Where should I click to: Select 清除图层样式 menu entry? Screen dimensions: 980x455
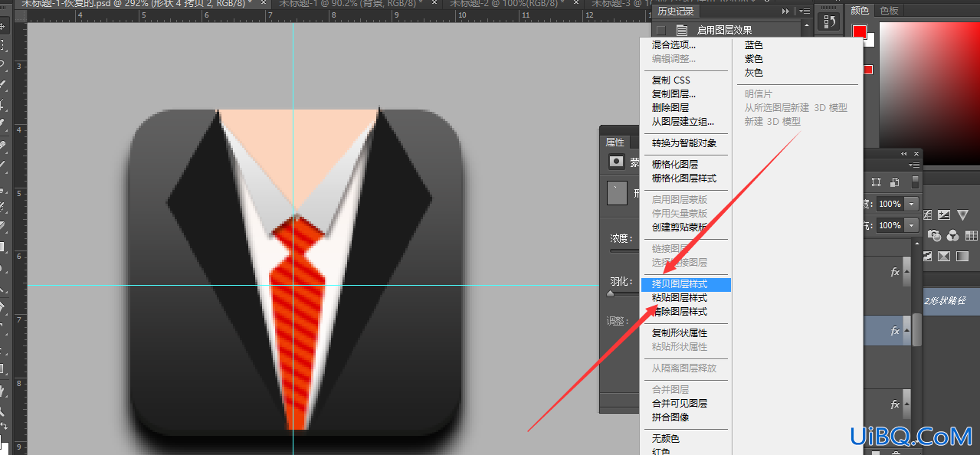680,312
